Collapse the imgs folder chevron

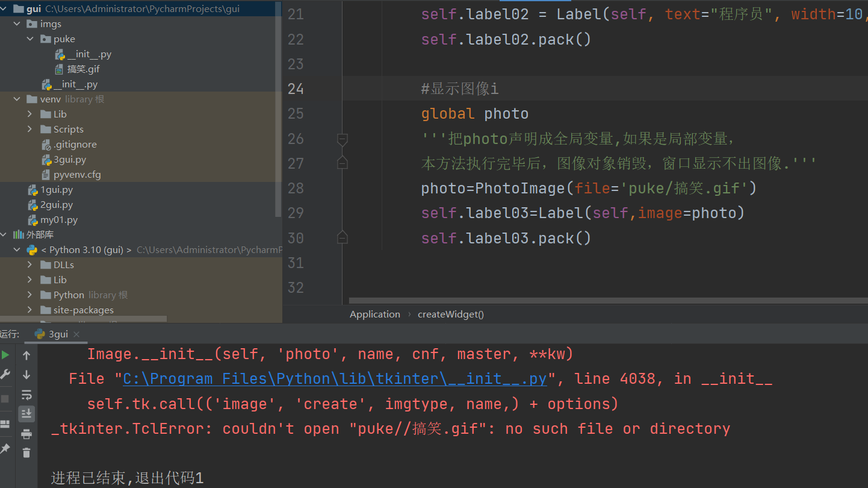click(x=17, y=24)
